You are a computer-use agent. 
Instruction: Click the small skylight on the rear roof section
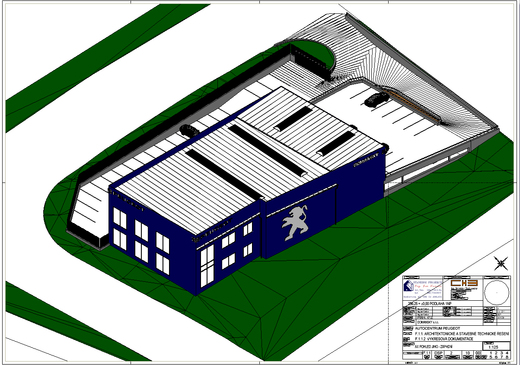click(293, 119)
